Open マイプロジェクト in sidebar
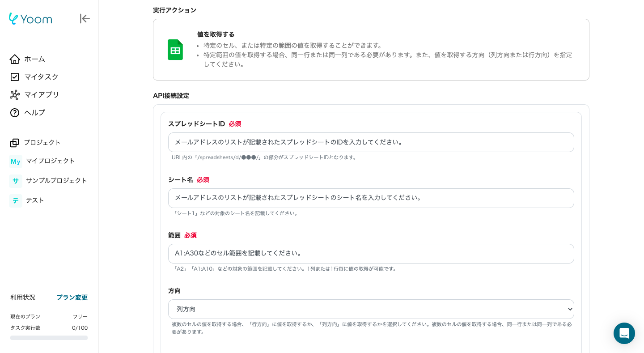644x353 pixels. pos(50,161)
